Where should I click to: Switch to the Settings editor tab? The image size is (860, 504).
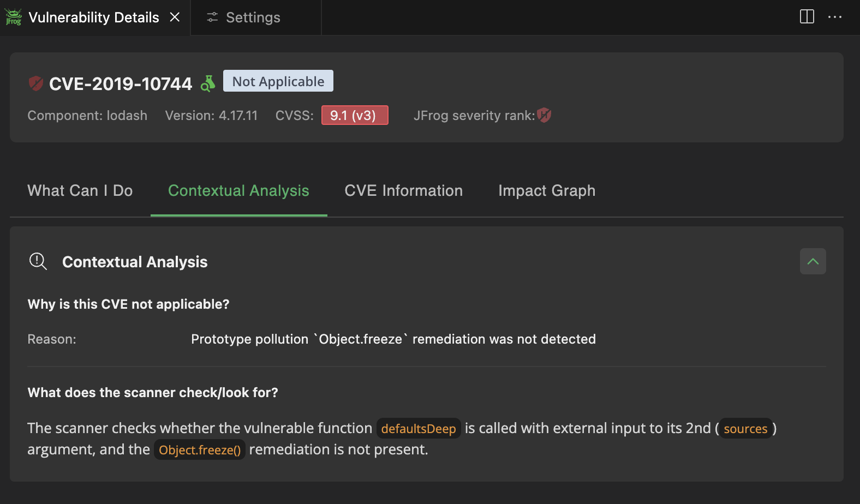point(253,17)
